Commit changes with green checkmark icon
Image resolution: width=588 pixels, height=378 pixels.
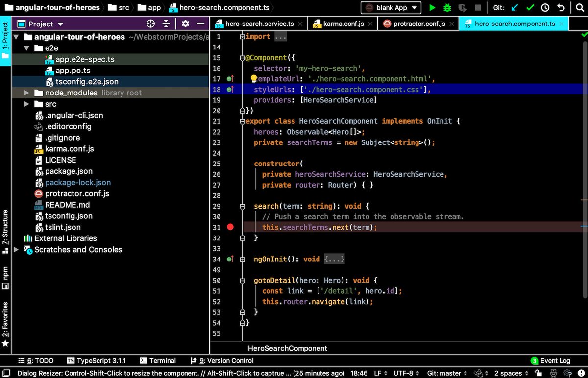[530, 8]
